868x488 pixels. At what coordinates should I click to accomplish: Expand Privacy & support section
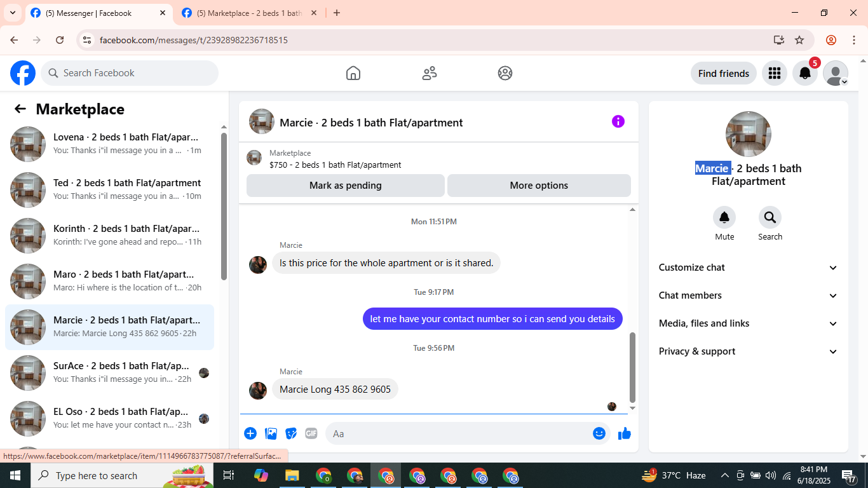(749, 351)
